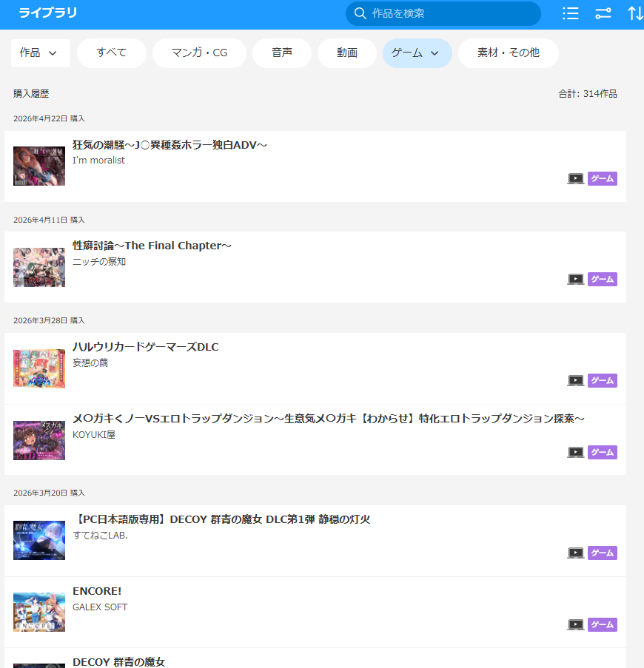Click thumbnail of メ○ガキくノ一
The height and width of the screenshot is (668, 644).
pos(39,440)
